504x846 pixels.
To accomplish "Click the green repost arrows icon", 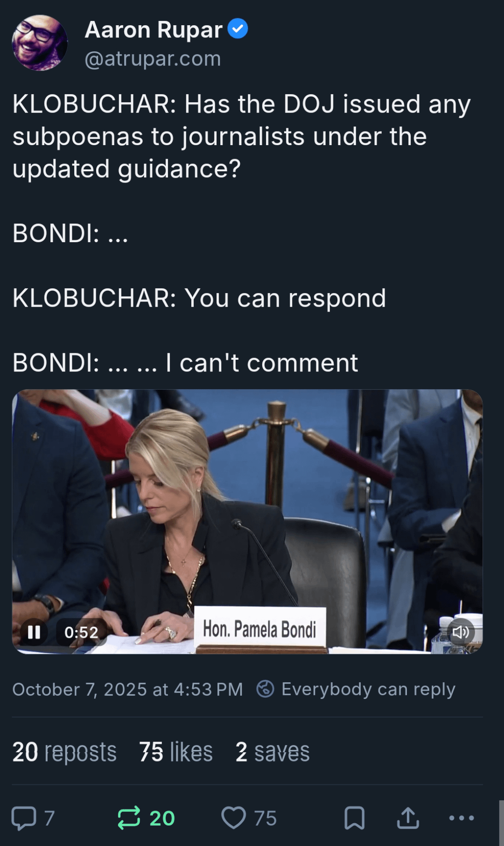I will (x=129, y=818).
